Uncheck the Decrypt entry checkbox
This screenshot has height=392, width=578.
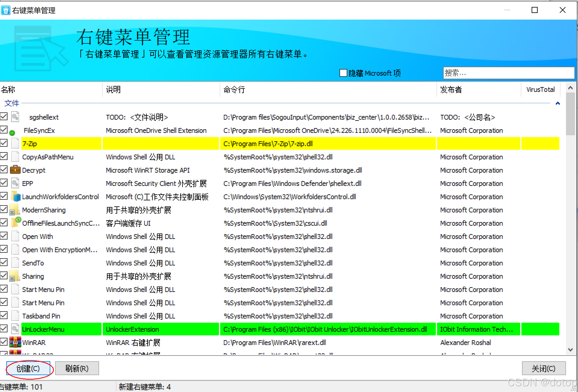4,169
